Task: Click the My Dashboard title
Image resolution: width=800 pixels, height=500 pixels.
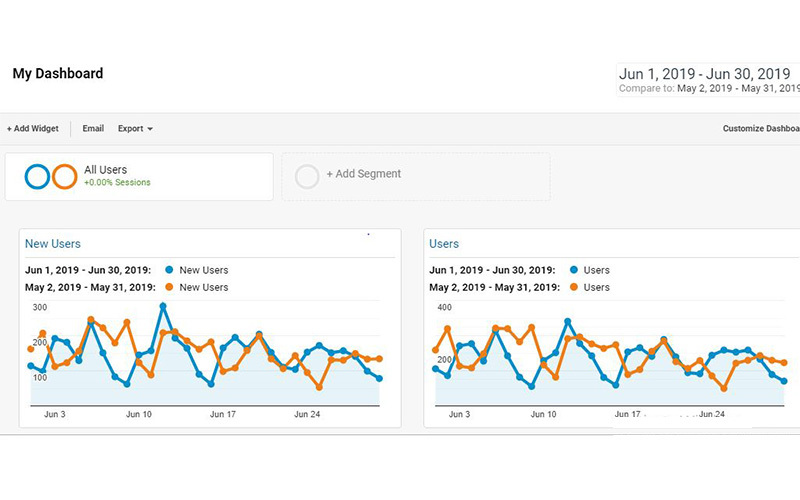Action: tap(58, 73)
